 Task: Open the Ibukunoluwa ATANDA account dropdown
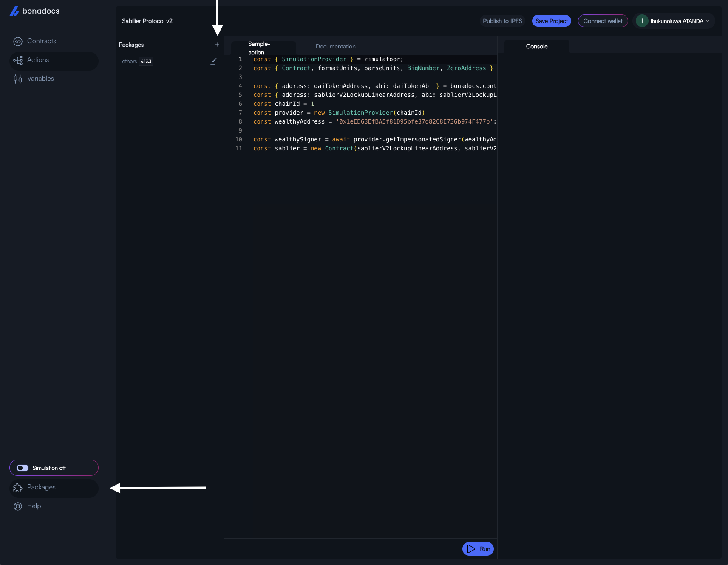(674, 21)
